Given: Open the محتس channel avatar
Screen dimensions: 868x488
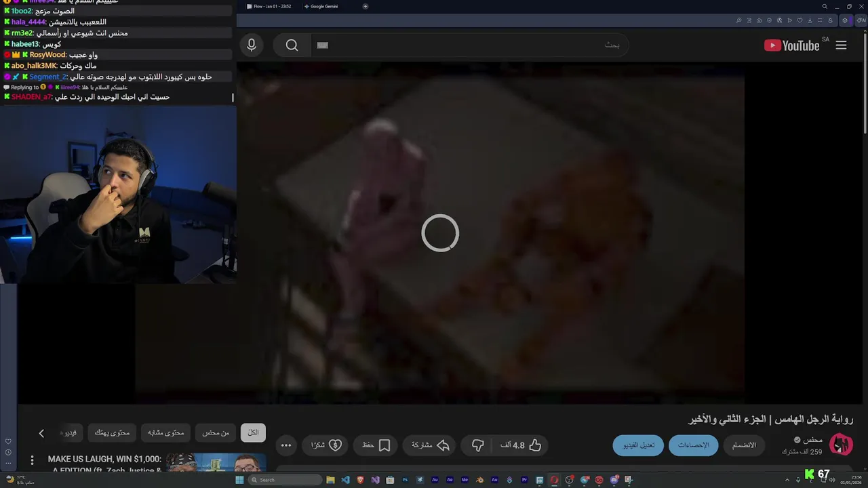Looking at the screenshot, I should click(841, 445).
